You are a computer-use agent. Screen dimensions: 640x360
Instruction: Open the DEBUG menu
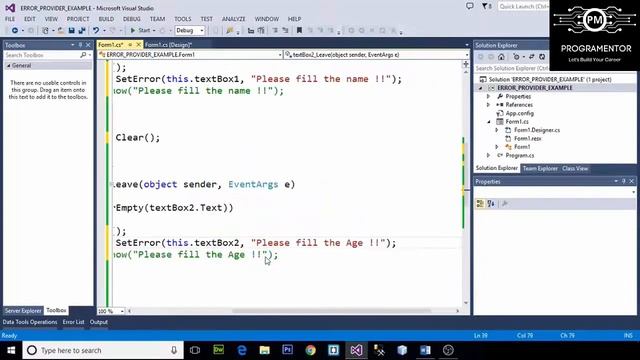point(131,19)
